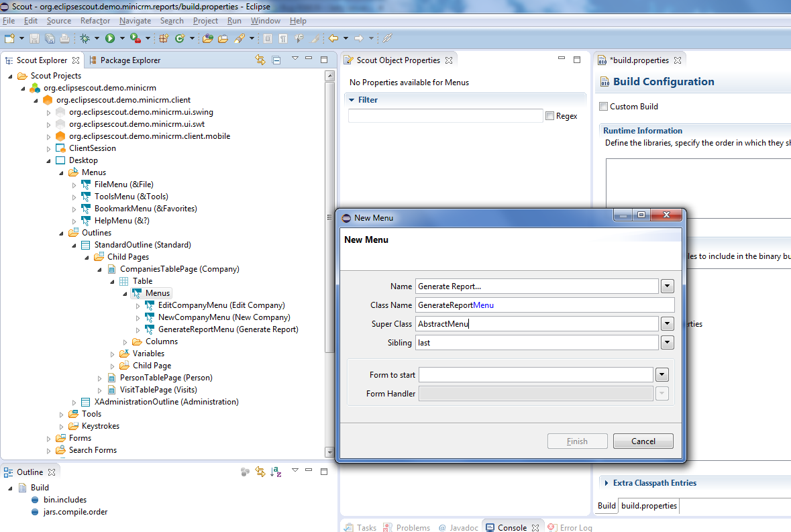The height and width of the screenshot is (532, 791).
Task: Click the Outline panel's link arrows icon
Action: coord(260,472)
